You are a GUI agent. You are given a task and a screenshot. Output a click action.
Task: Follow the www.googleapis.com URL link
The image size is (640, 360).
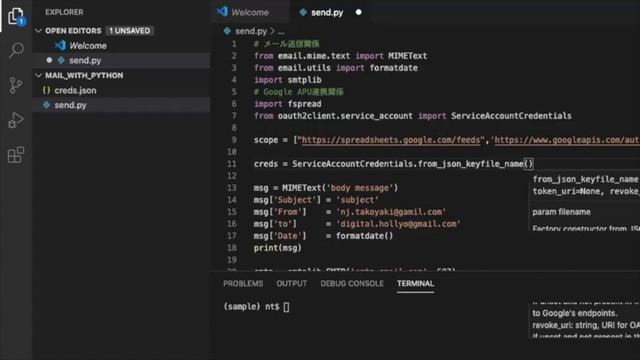(x=567, y=140)
